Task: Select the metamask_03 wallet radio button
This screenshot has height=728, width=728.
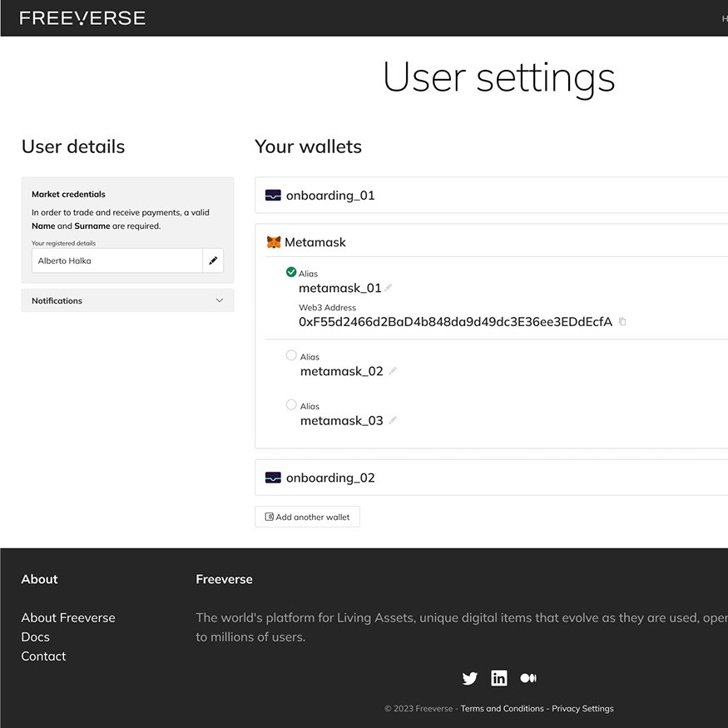Action: click(x=291, y=405)
